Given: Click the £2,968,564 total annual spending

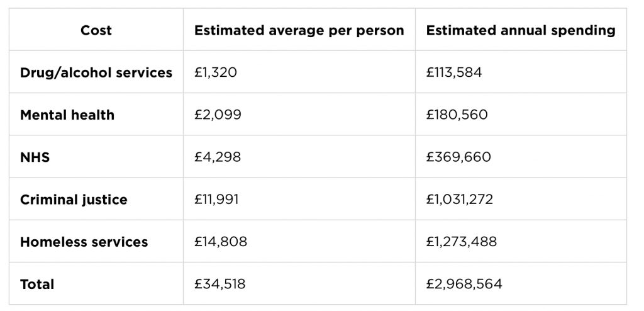Looking at the screenshot, I should (x=464, y=284).
